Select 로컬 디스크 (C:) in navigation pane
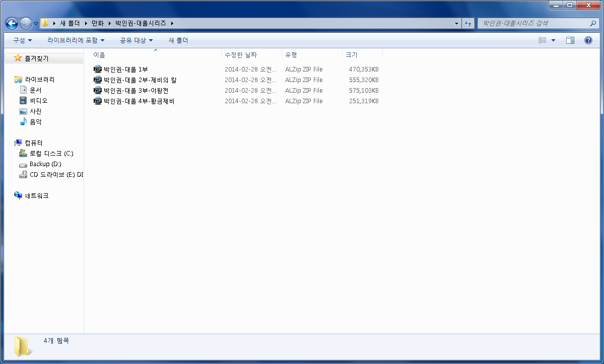Image resolution: width=604 pixels, height=364 pixels. click(x=51, y=154)
